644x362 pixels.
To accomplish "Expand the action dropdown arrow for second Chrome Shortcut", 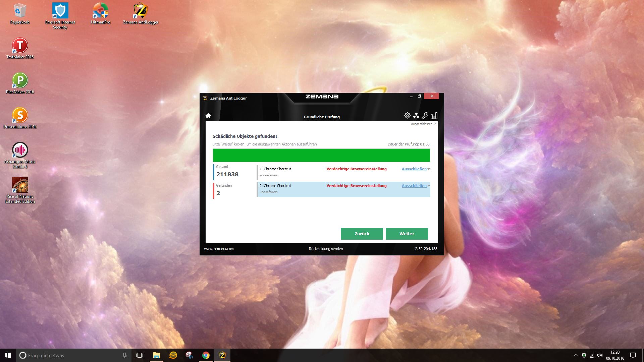I will point(429,186).
